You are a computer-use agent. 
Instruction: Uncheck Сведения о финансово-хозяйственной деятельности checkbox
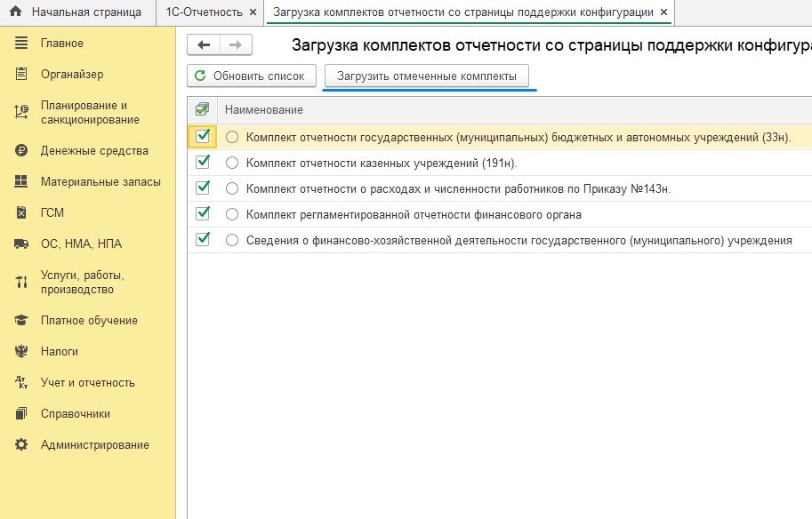tap(203, 240)
